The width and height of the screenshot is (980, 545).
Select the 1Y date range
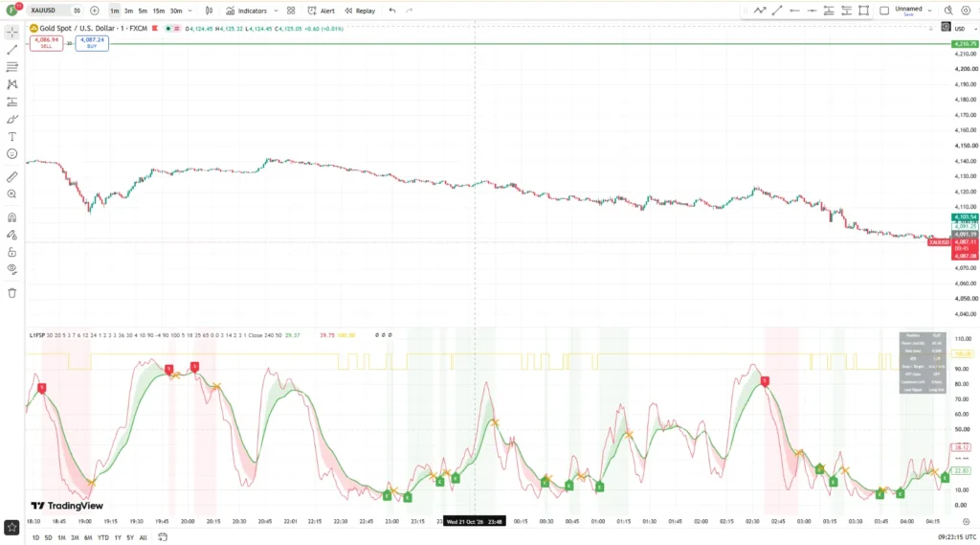click(x=118, y=537)
